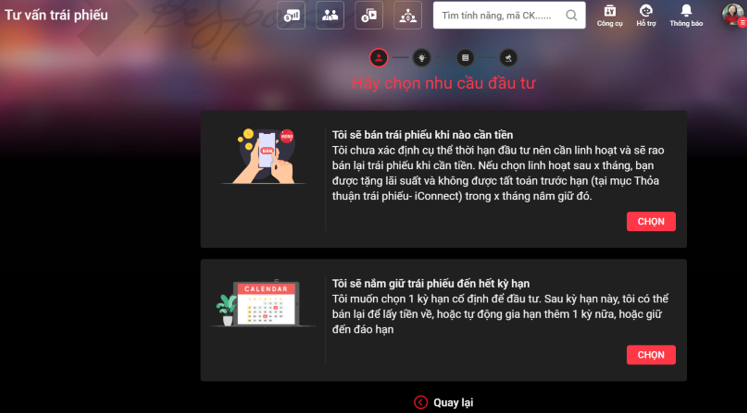Screen dimensions: 747x413
Task: Open the Thông báo notifications bell
Action: (x=686, y=16)
